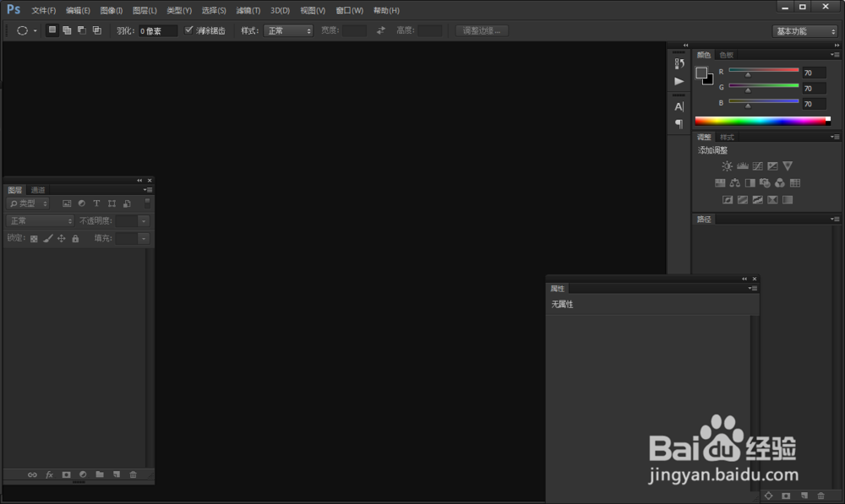The height and width of the screenshot is (504, 845).
Task: Toggle adjustment layer filter in Layers panel
Action: (82, 203)
